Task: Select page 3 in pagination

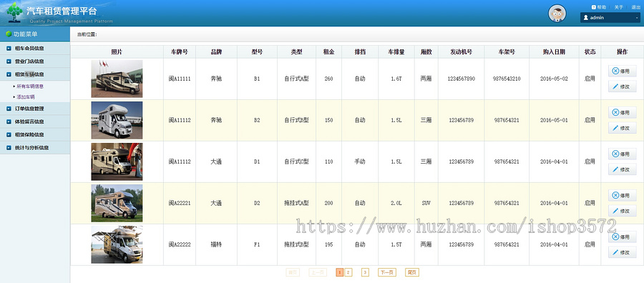Action: [x=365, y=272]
